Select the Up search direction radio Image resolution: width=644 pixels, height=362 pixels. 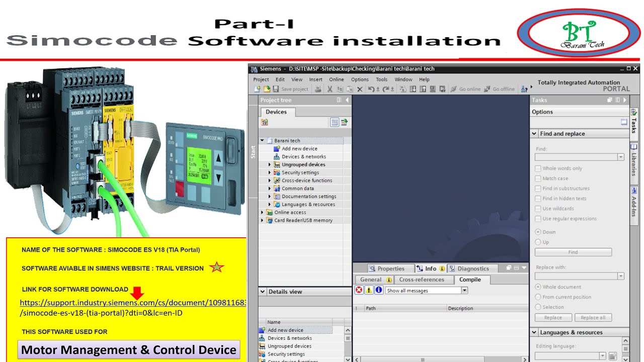click(538, 242)
